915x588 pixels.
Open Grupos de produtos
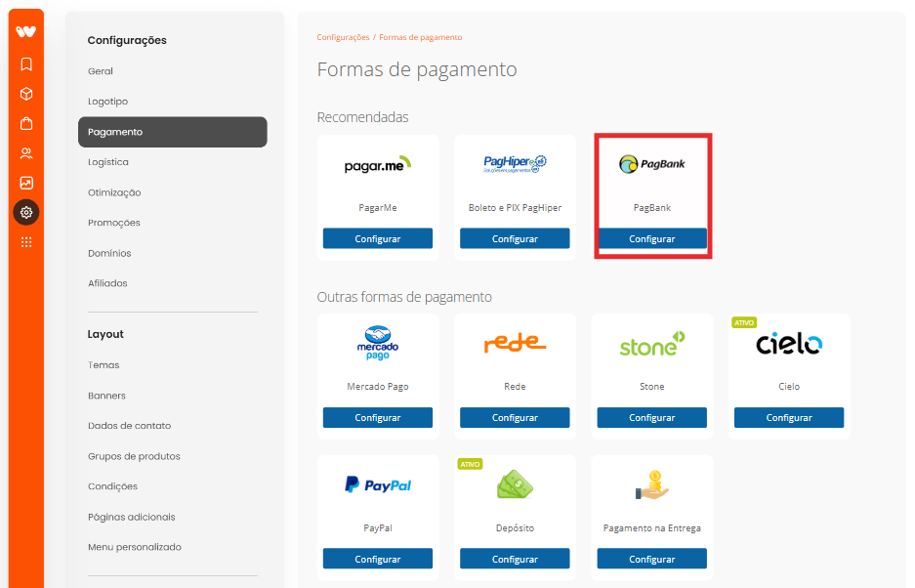[134, 456]
